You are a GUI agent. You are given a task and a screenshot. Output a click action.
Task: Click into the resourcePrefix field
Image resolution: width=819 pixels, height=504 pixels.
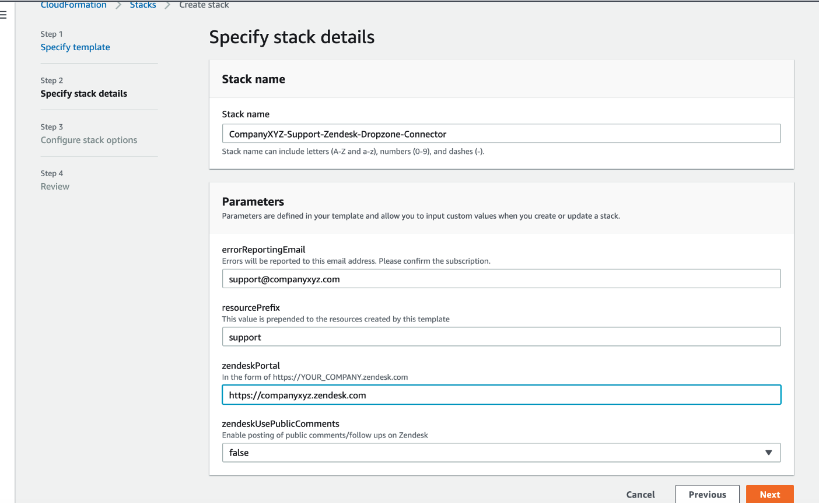tap(501, 337)
